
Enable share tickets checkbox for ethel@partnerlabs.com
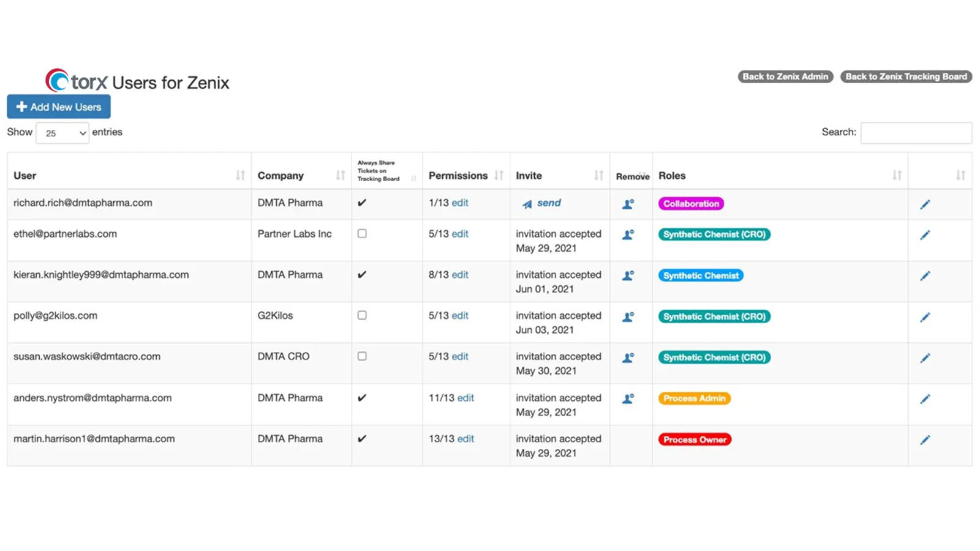click(362, 234)
